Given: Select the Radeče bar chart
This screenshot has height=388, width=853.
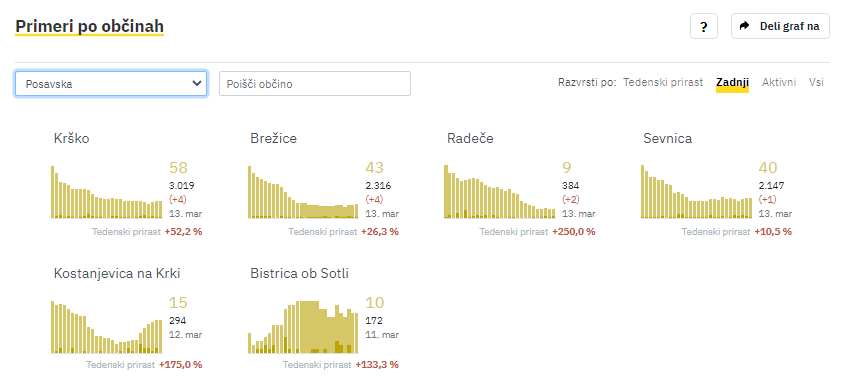Looking at the screenshot, I should click(499, 192).
